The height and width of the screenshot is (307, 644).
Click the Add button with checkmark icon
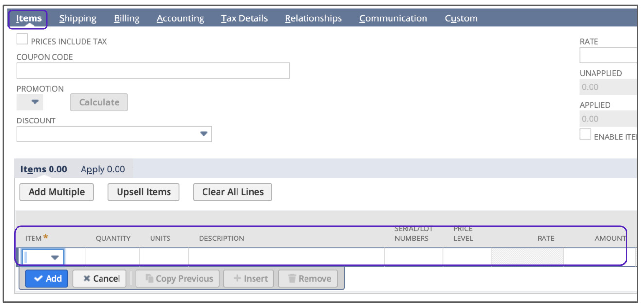47,279
